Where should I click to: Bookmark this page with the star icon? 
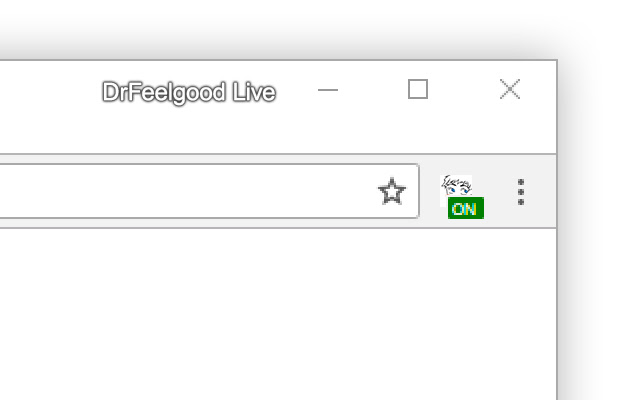click(392, 191)
